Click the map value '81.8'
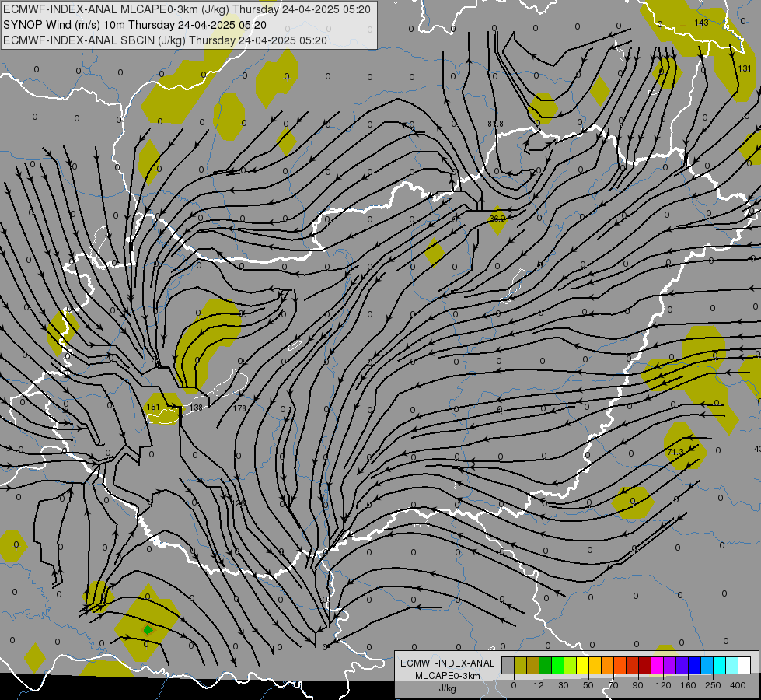Viewport: 761px width, 700px height. pyautogui.click(x=495, y=124)
